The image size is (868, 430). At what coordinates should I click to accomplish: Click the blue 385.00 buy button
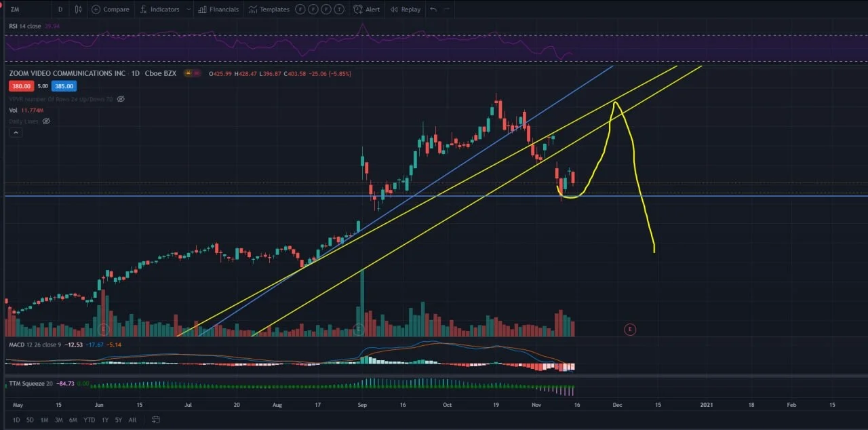point(64,86)
